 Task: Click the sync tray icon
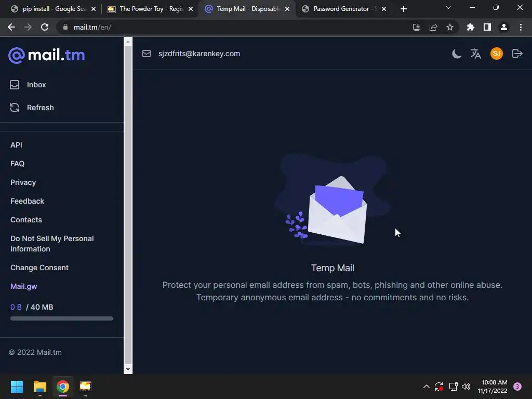click(x=439, y=387)
